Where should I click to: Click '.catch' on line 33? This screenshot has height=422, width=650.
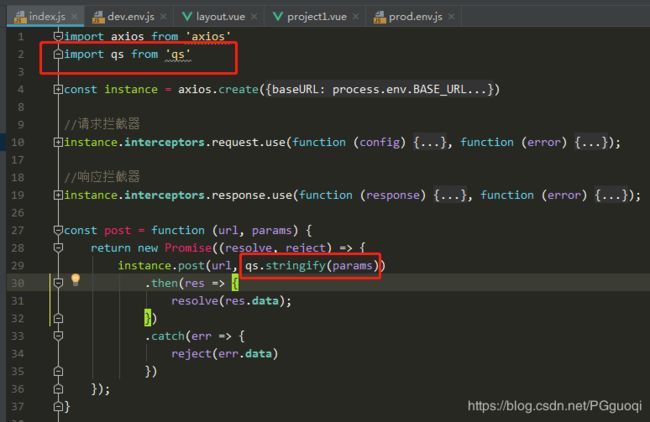click(165, 336)
